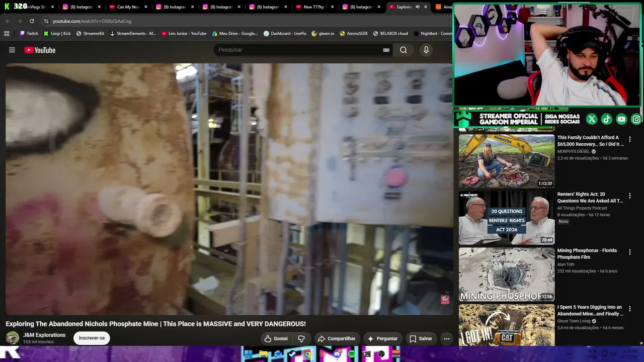
Task: Open the Windows Start menu
Action: tap(248, 354)
